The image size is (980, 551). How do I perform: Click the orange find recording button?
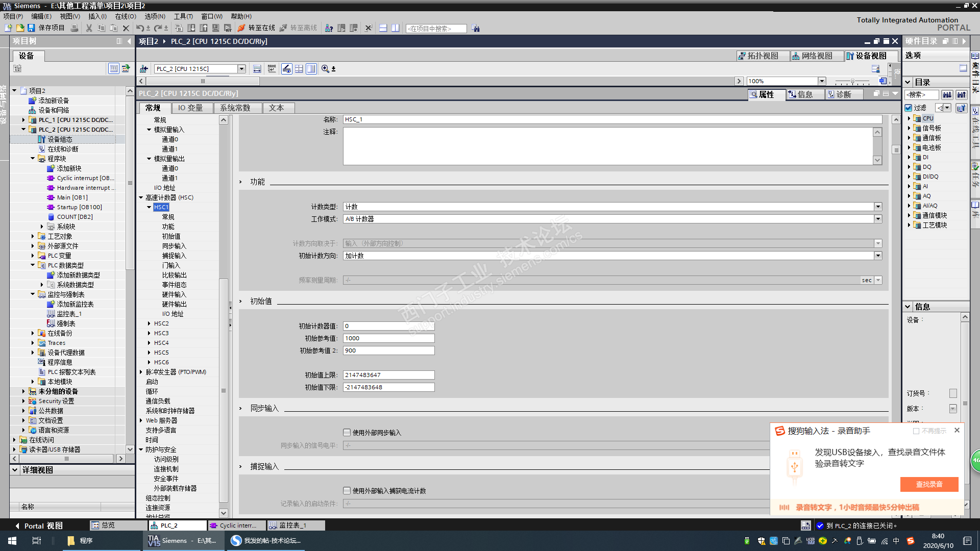click(x=929, y=484)
